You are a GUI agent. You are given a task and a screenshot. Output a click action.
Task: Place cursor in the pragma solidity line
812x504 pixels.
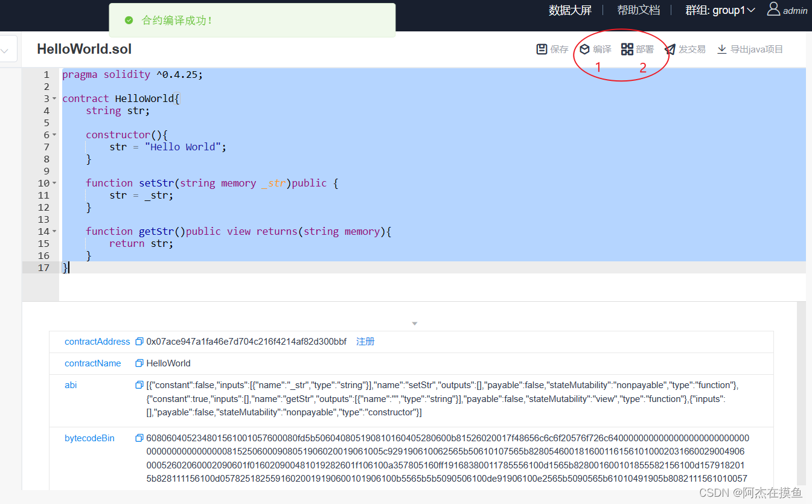133,74
